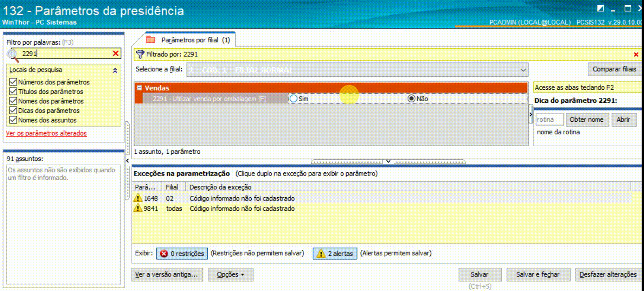
Task: Collapse the Locais de pesquisa section
Action: (x=115, y=70)
